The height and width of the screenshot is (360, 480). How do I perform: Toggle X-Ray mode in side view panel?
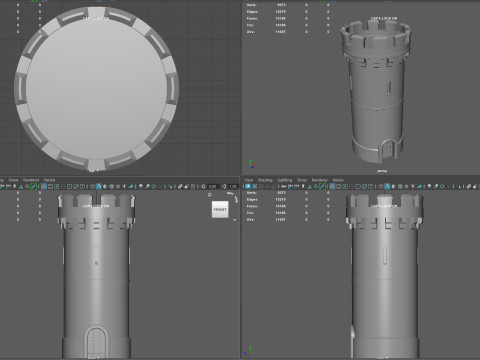[x=469, y=187]
